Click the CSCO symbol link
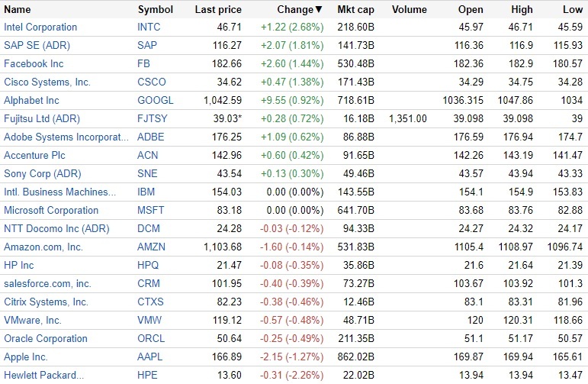The height and width of the screenshot is (384, 588). point(152,82)
